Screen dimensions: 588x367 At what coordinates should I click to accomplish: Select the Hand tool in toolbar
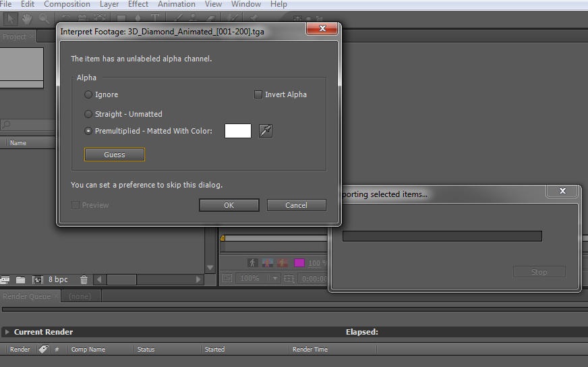tap(27, 19)
